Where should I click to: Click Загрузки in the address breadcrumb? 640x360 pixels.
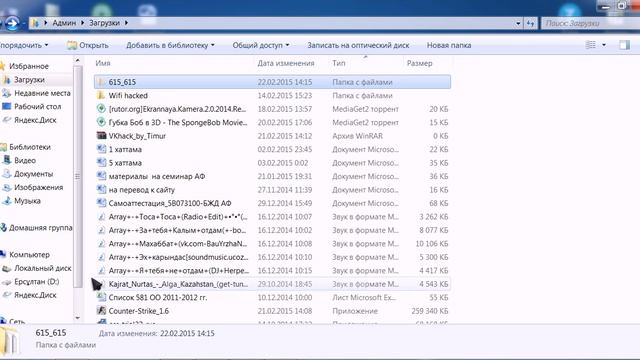click(x=104, y=23)
